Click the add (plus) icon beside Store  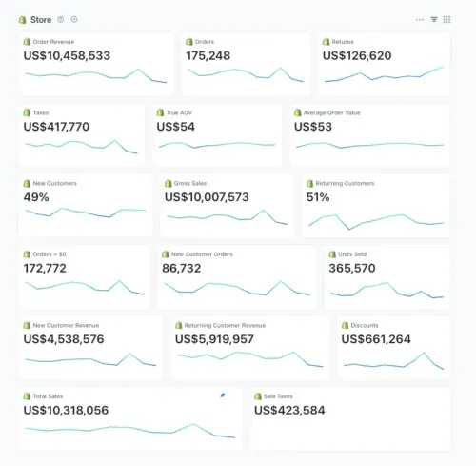tap(74, 20)
